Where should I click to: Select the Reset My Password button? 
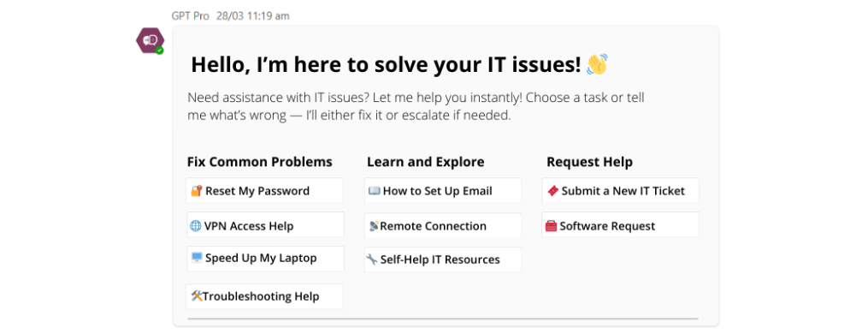point(264,191)
